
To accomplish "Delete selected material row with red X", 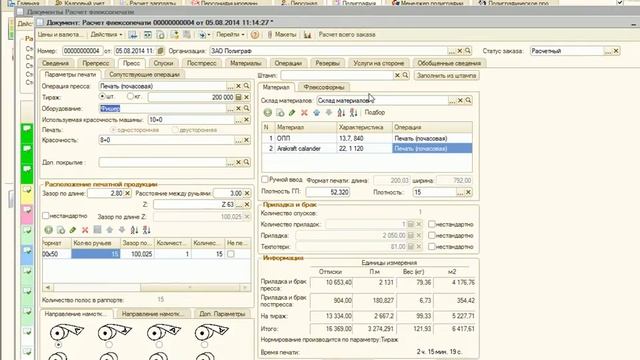I will coord(304,113).
